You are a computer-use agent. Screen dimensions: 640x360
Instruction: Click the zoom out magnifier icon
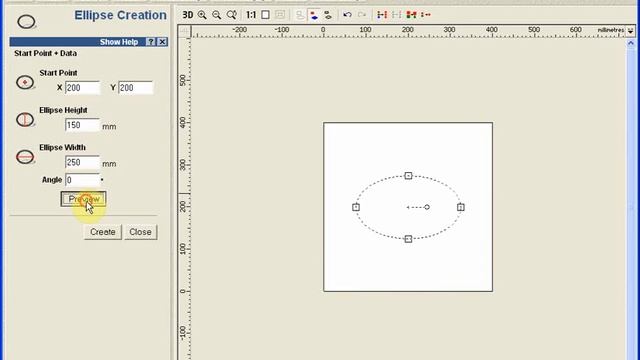[217, 15]
